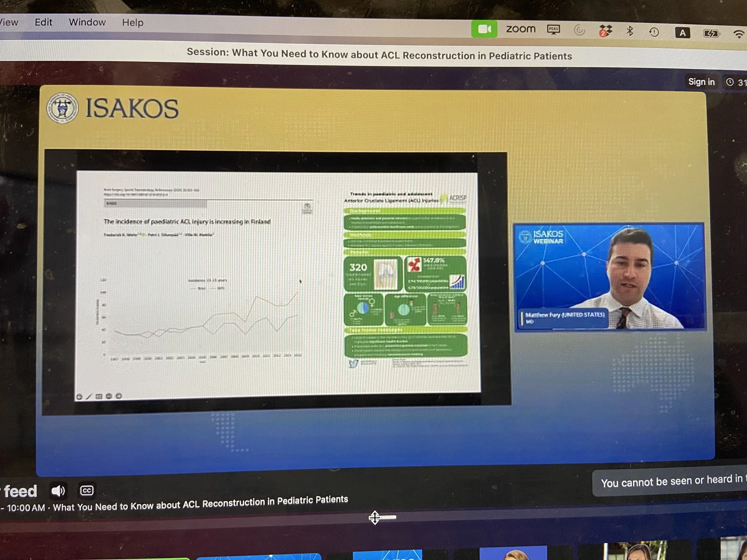Viewport: 747px width, 560px height.
Task: Open the Edit menu
Action: pos(43,22)
